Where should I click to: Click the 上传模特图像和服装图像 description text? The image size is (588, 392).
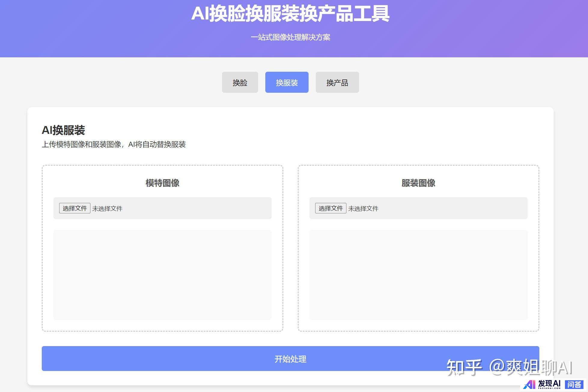click(114, 144)
